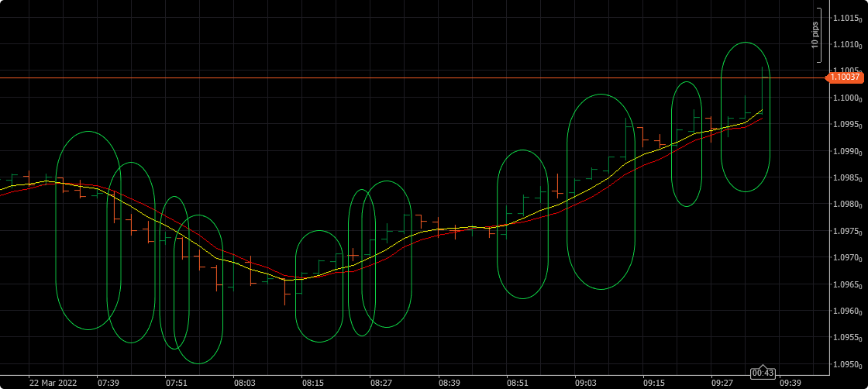Click the 1.0950 price axis label
The height and width of the screenshot is (389, 868).
tap(848, 364)
